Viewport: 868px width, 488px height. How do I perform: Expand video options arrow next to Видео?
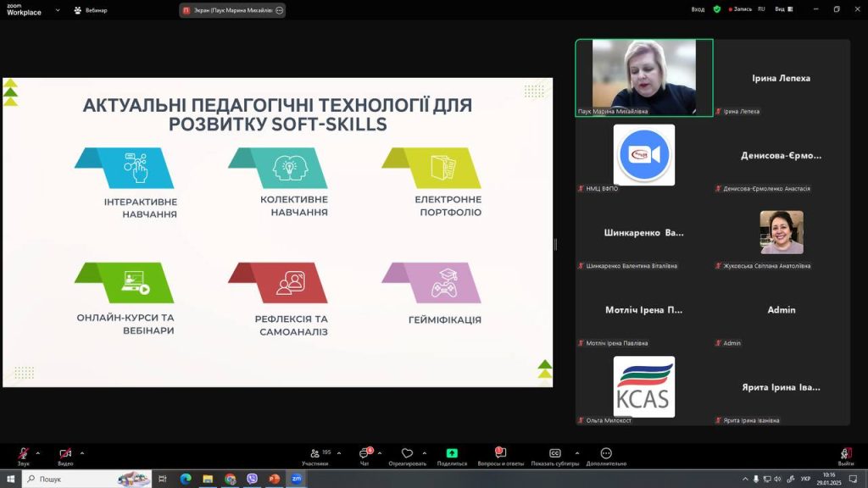81,452
